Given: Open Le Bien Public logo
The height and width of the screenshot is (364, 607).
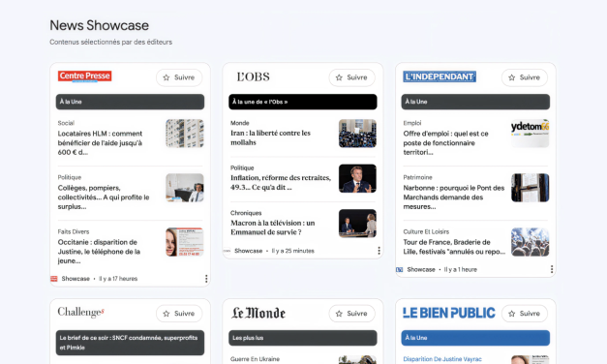Looking at the screenshot, I should 448,313.
